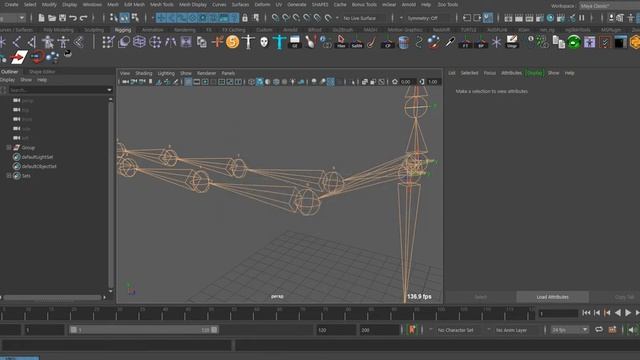Click the checklist clipboard shelf icon
The image size is (640, 360).
tap(605, 42)
